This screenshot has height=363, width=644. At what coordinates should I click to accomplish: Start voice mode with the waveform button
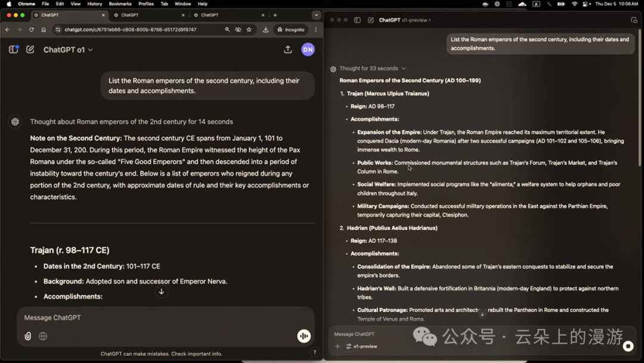coord(304,336)
